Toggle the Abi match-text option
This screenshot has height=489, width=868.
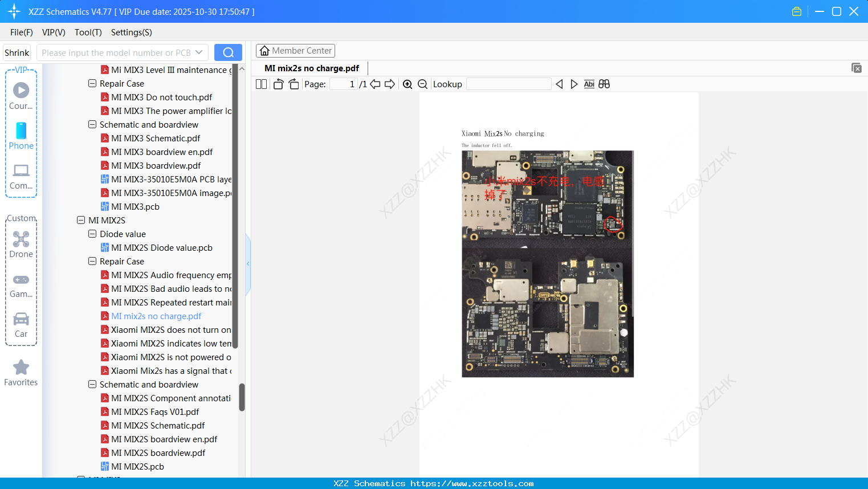point(589,84)
